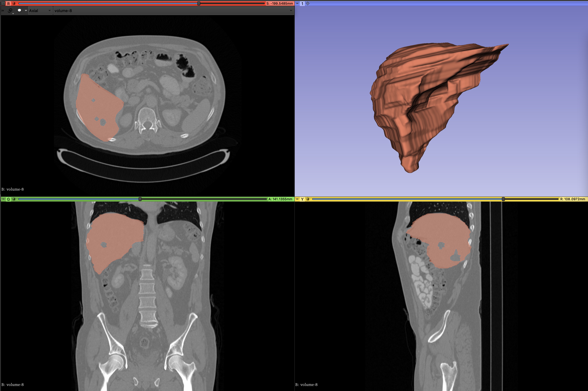The height and width of the screenshot is (391, 588).
Task: Click the pin icon in Yellow slice bar
Action: [x=297, y=199]
